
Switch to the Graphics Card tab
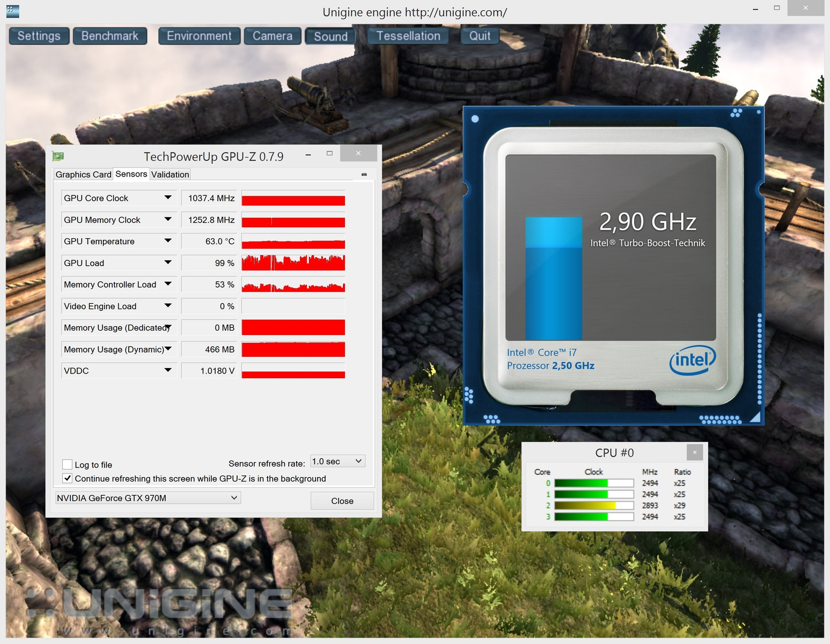click(x=83, y=174)
